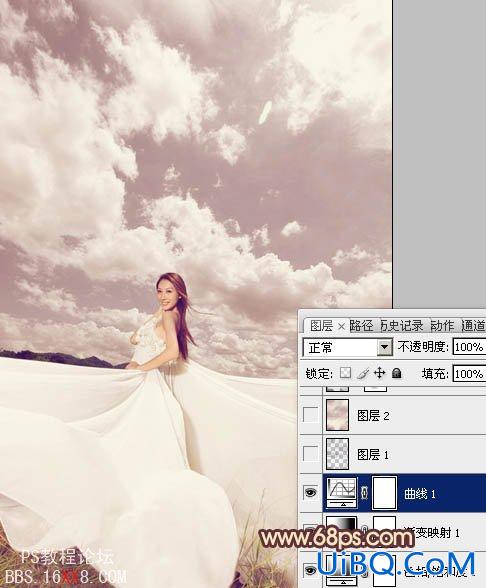Select the 曲线 1 layer name
Viewport: 486px width, 588px height.
tap(420, 494)
